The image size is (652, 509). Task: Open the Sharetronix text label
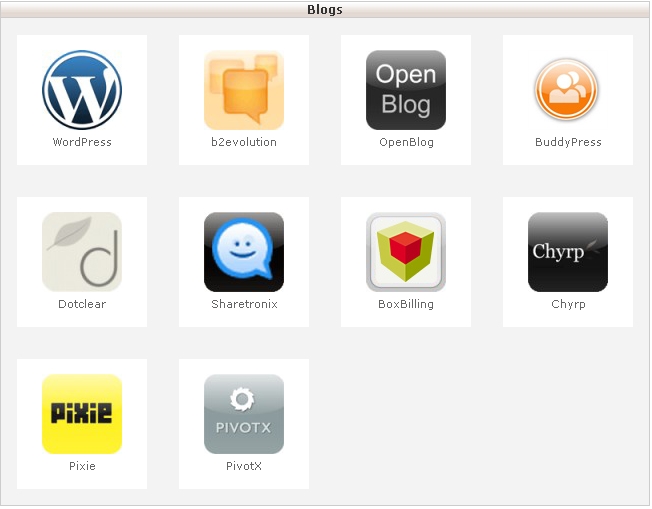[x=244, y=304]
